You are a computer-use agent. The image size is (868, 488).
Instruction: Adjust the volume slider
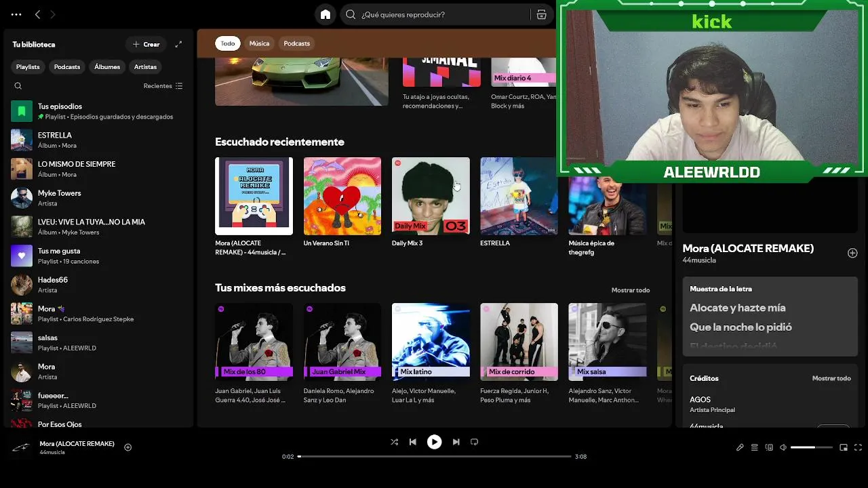click(x=812, y=447)
